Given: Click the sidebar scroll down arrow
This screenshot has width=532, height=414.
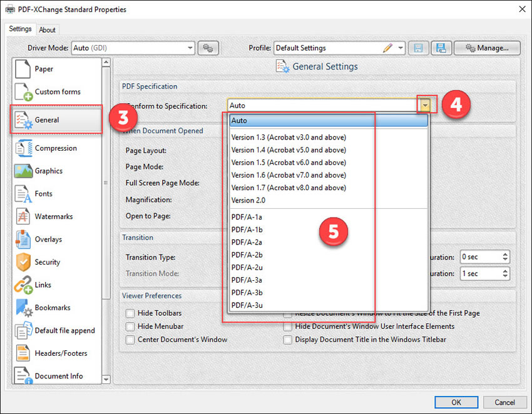Looking at the screenshot, I should tap(106, 380).
